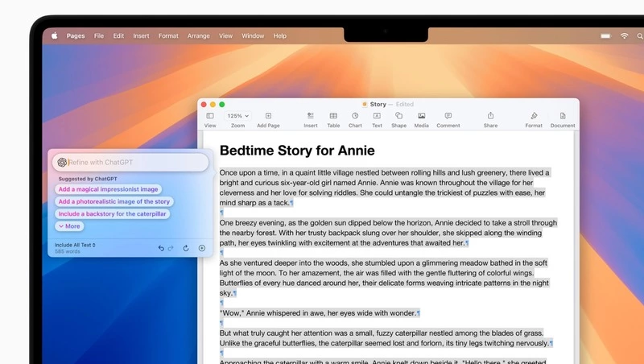Click the Add Page icon

click(268, 117)
